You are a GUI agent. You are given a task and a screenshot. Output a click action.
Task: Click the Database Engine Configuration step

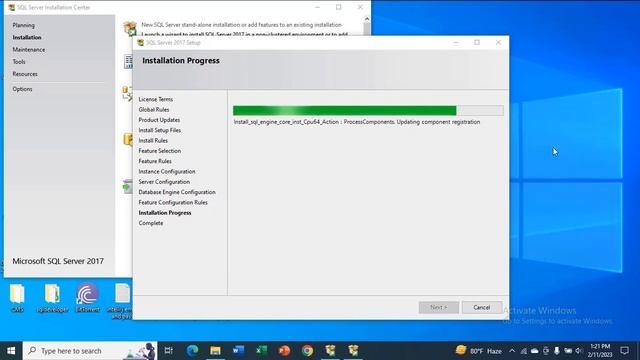coord(177,192)
